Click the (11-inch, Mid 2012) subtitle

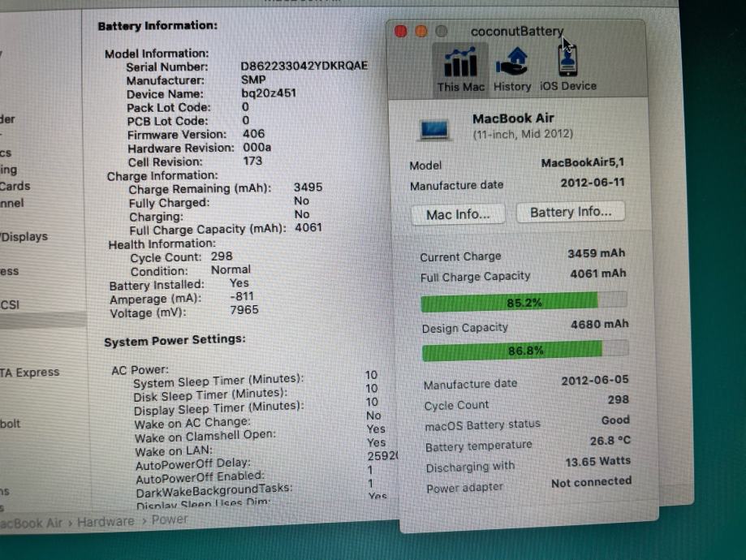tap(523, 134)
